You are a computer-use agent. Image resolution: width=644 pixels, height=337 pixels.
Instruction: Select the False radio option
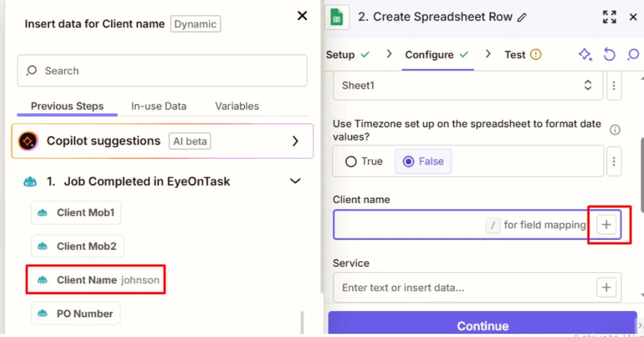point(423,161)
